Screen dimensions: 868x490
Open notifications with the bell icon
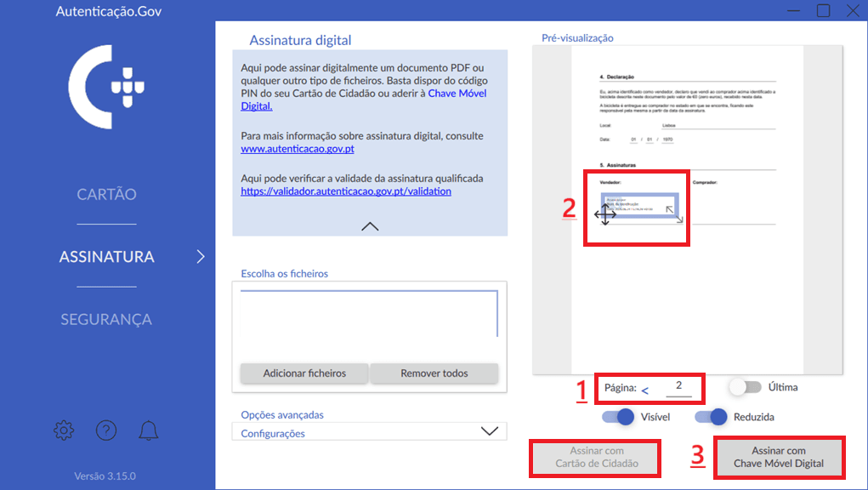click(x=149, y=430)
